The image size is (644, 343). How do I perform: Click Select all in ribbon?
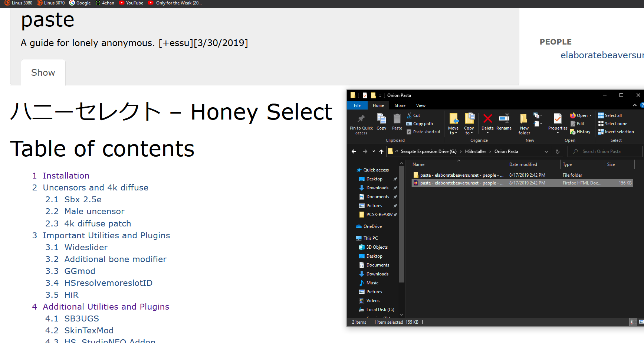coord(610,115)
